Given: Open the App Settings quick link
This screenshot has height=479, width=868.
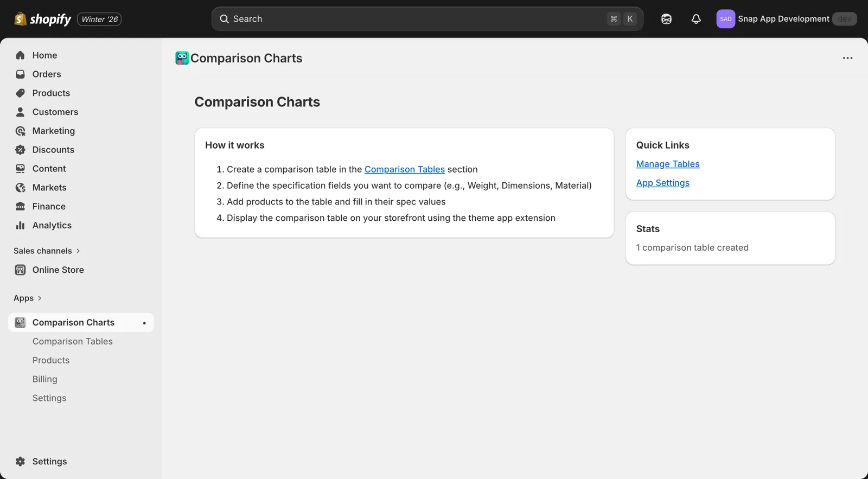Looking at the screenshot, I should (663, 183).
